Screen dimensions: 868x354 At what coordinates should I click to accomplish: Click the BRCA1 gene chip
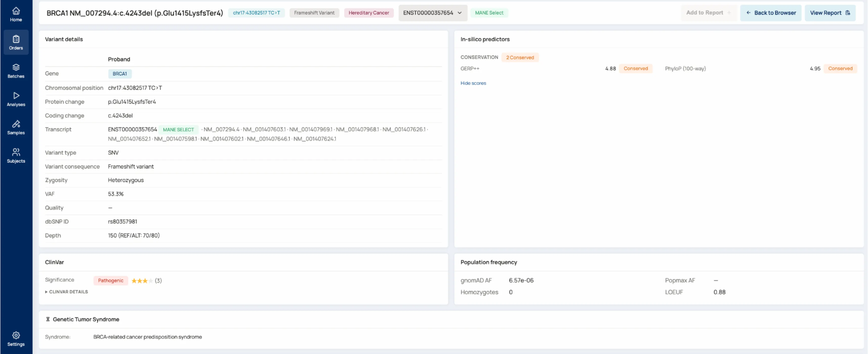120,74
